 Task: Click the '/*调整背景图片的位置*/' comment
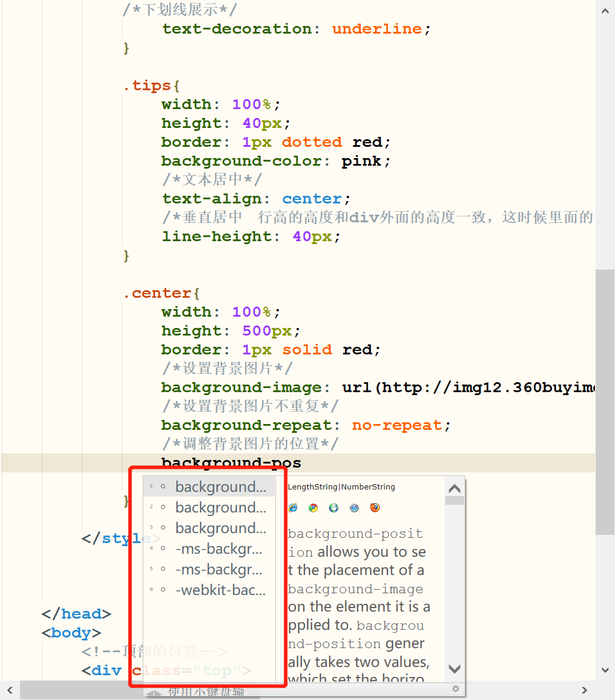251,443
